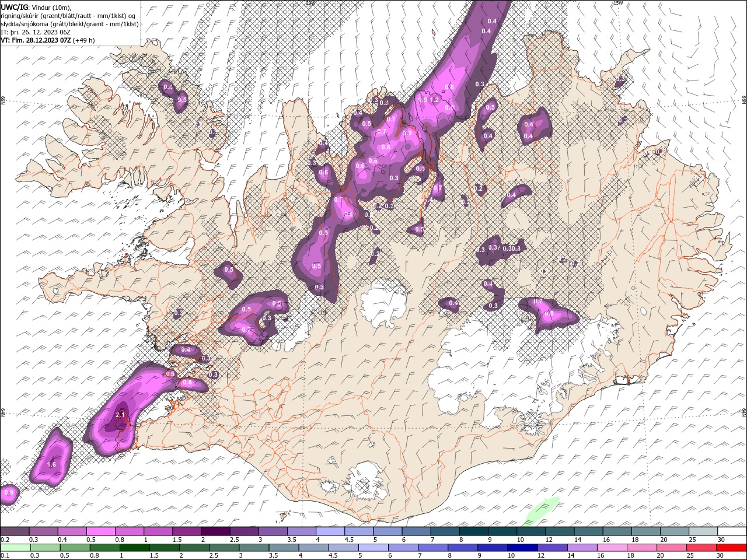Image resolution: width=747 pixels, height=560 pixels.
Task: Click upper legend swatch between 0.5 and 0.8
Action: click(101, 531)
